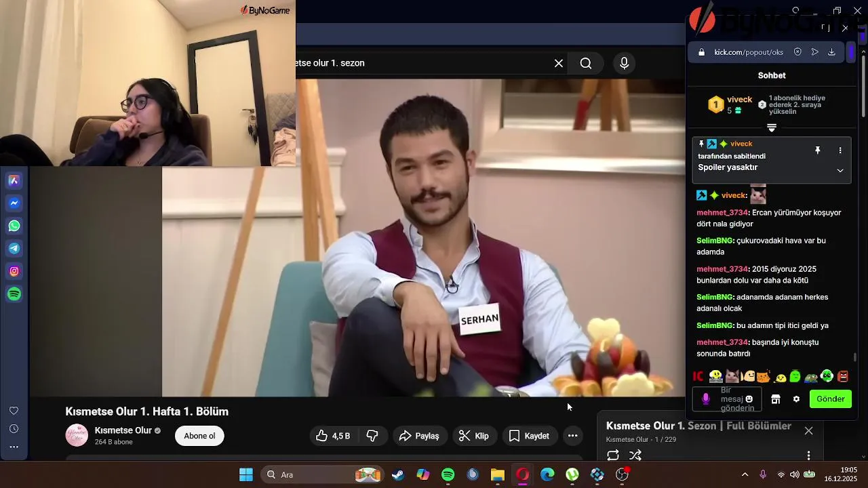Screen dimensions: 868x488
Task: Open the emoji picker smiley in chat input
Action: pyautogui.click(x=749, y=399)
